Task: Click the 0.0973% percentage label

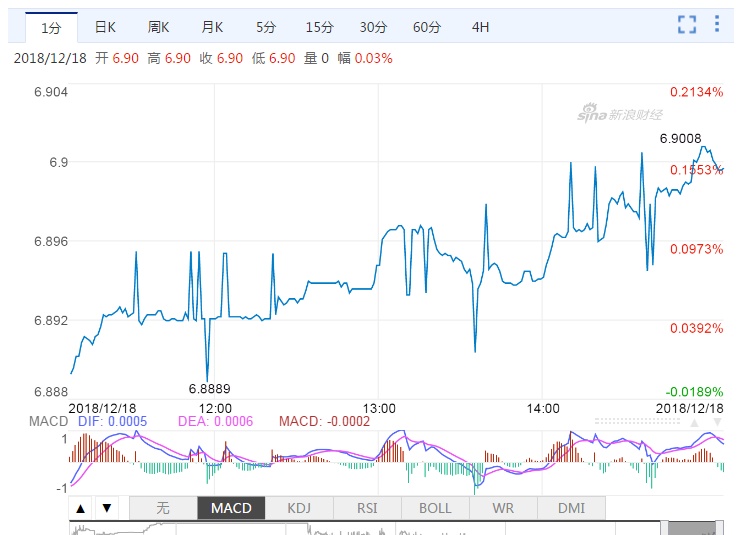Action: 697,249
